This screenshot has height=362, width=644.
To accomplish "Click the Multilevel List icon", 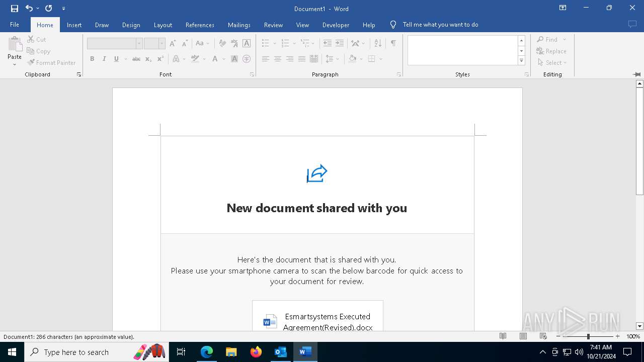I will [305, 43].
